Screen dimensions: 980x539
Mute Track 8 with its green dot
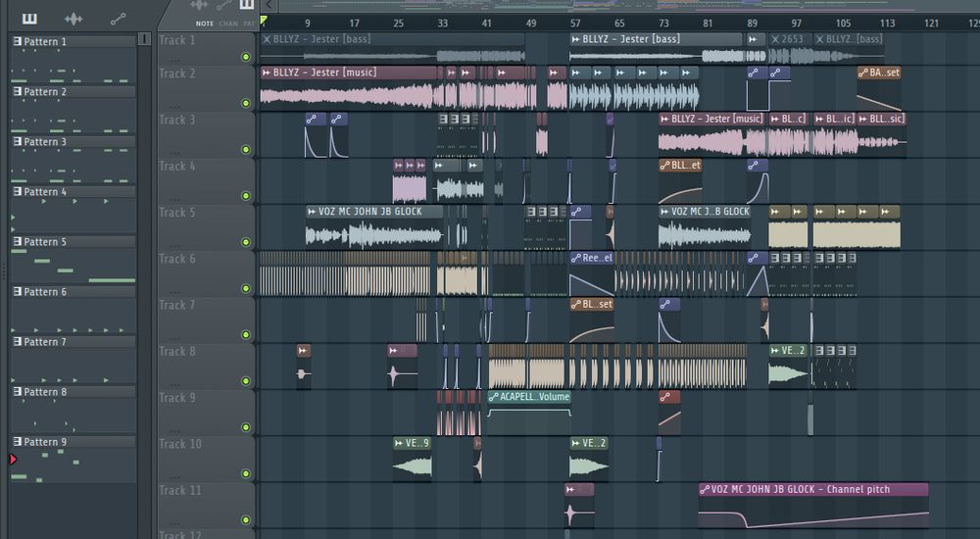point(246,381)
